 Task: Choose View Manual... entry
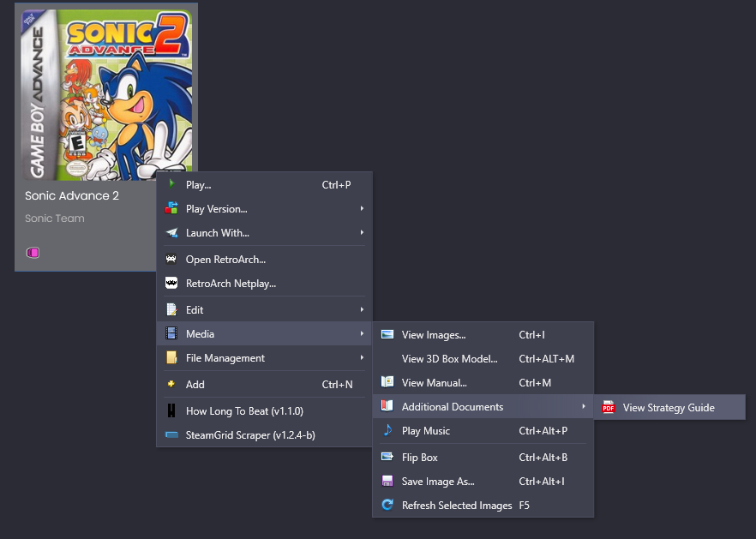click(483, 383)
